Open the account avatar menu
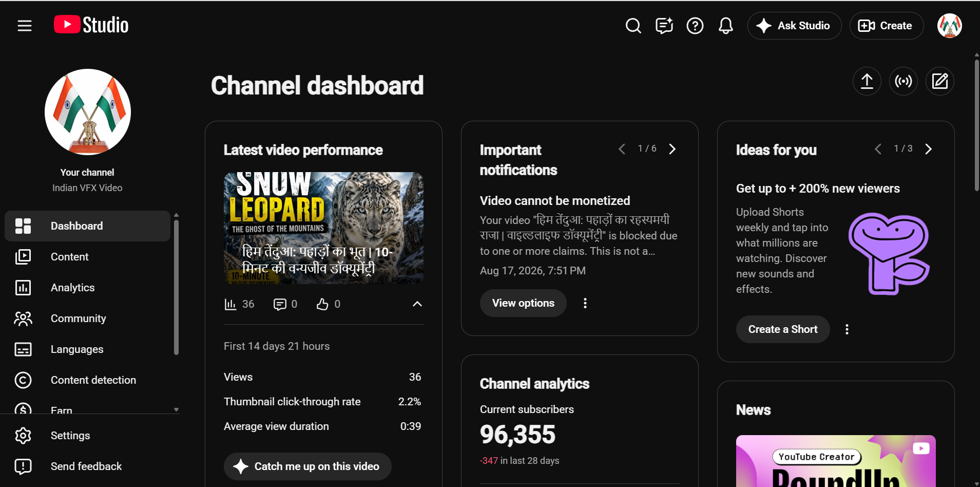 point(950,26)
